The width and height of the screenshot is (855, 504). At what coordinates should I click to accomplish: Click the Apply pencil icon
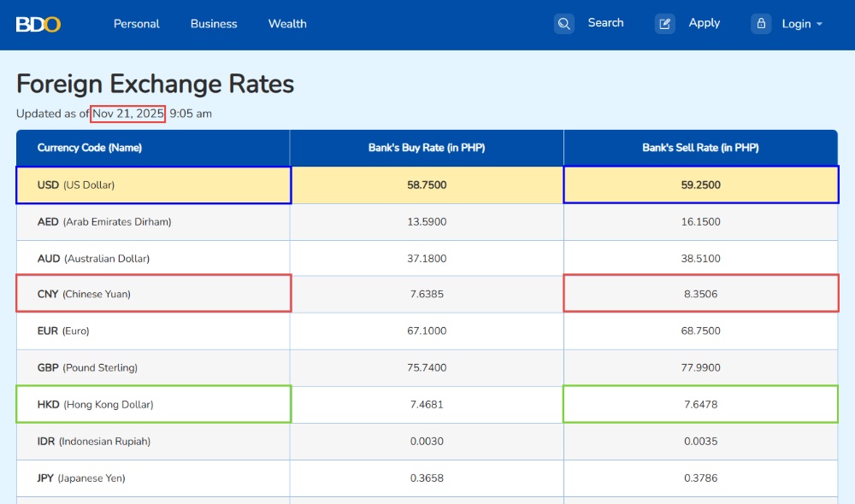[x=665, y=24]
